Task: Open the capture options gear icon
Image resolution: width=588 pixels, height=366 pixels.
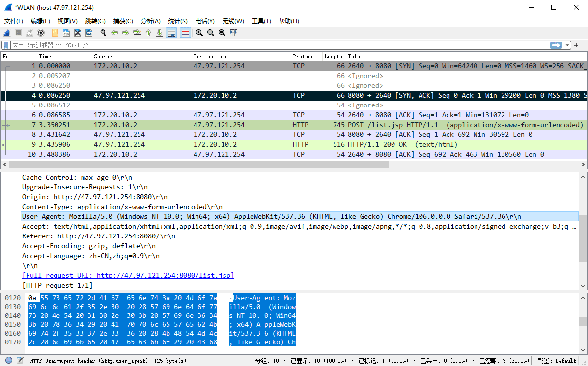Action: pyautogui.click(x=41, y=33)
